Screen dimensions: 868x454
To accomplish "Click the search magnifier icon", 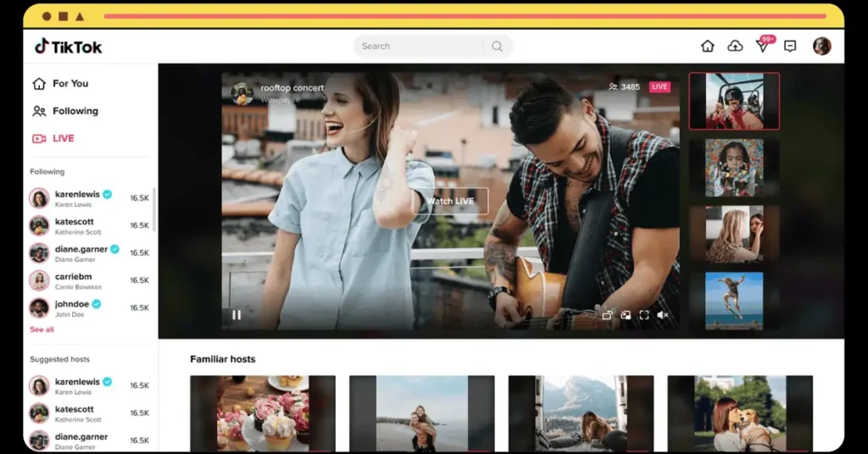I will (x=497, y=47).
